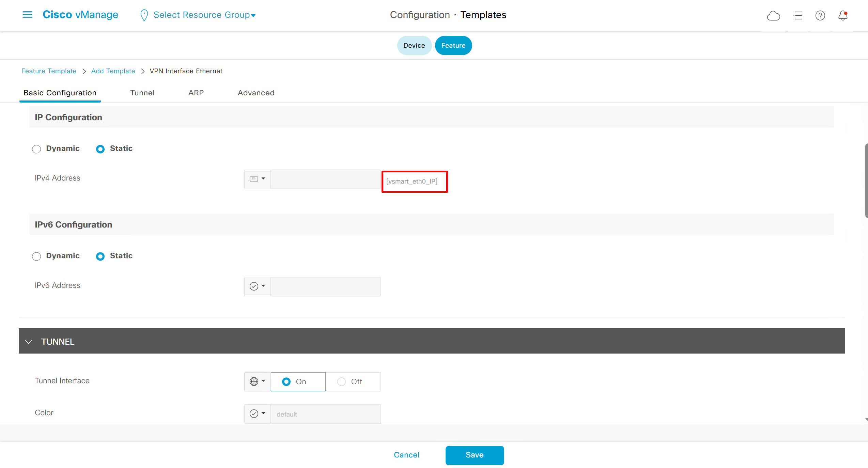This screenshot has height=468, width=868.
Task: Open IPv4 Address device-specific scope icon
Action: click(x=257, y=179)
